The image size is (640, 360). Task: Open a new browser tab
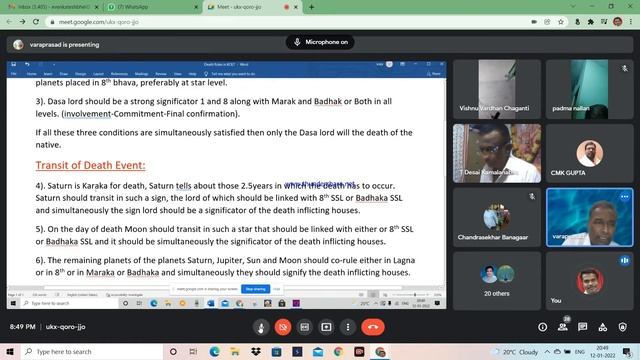click(x=311, y=7)
